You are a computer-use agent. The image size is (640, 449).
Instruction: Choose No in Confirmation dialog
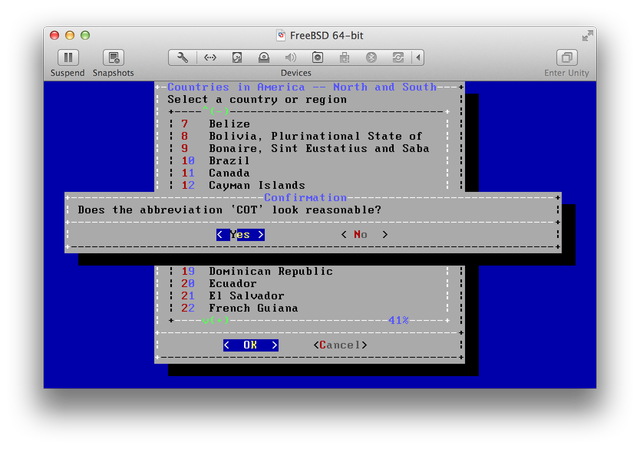(x=364, y=235)
